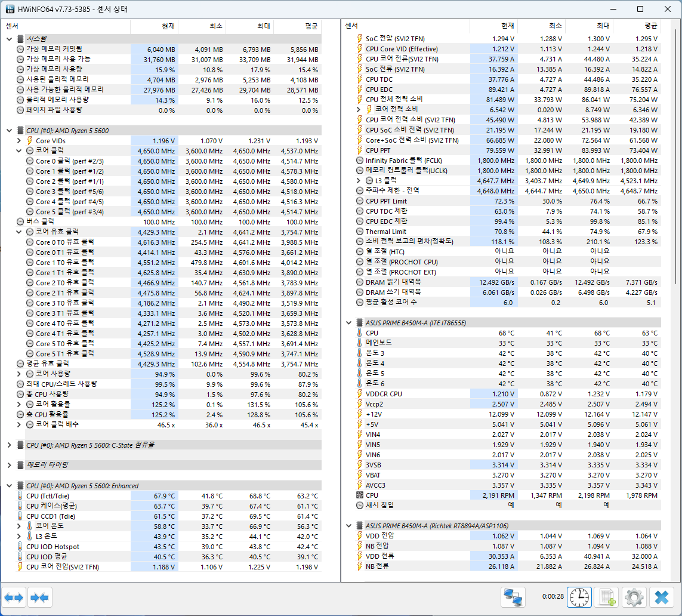This screenshot has width=682, height=616.
Task: Expand the 코어 사용량 row
Action: click(18, 374)
